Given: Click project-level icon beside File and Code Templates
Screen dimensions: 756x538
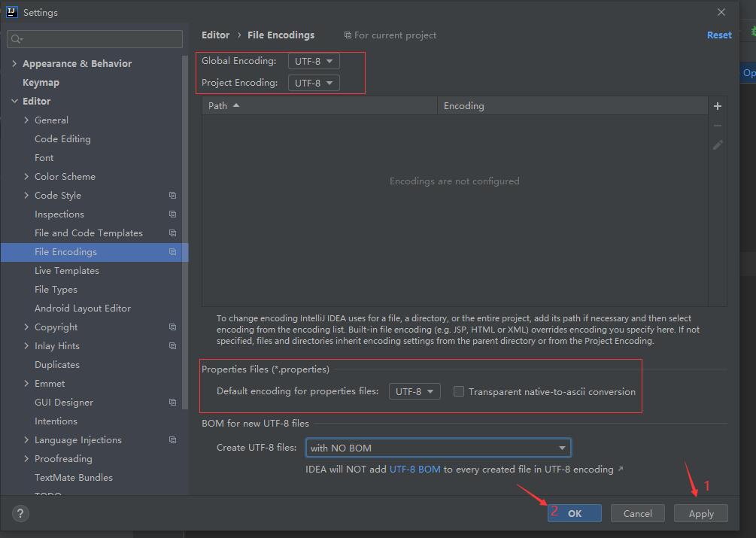Looking at the screenshot, I should click(x=172, y=233).
